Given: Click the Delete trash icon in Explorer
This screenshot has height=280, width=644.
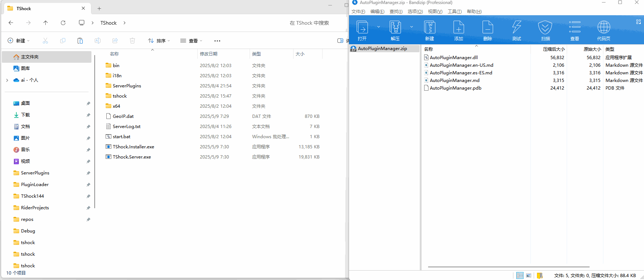Looking at the screenshot, I should [132, 41].
